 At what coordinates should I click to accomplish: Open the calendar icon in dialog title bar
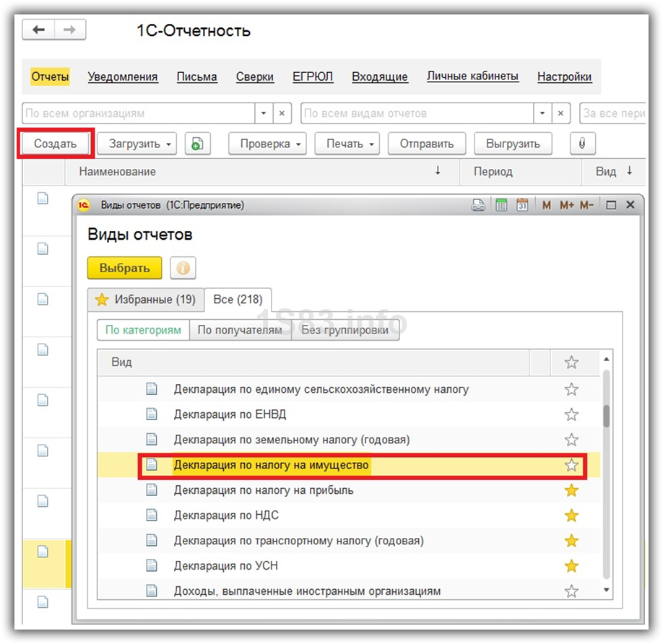coord(522,205)
